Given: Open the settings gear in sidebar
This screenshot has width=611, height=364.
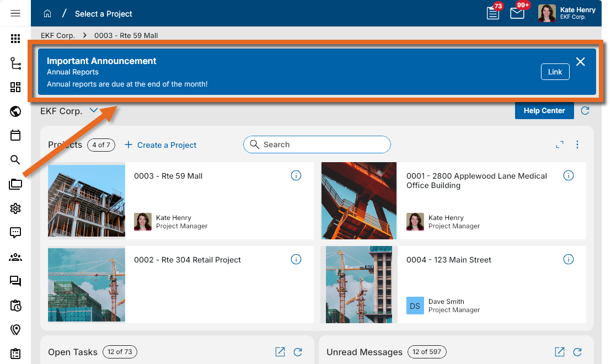Looking at the screenshot, I should pyautogui.click(x=15, y=208).
